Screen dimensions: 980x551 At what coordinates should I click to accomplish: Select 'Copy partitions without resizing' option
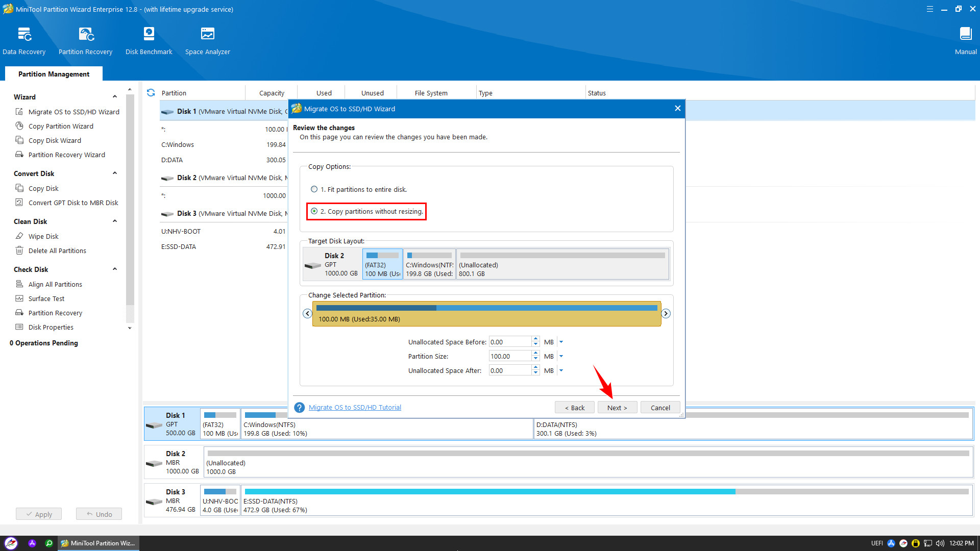coord(314,211)
